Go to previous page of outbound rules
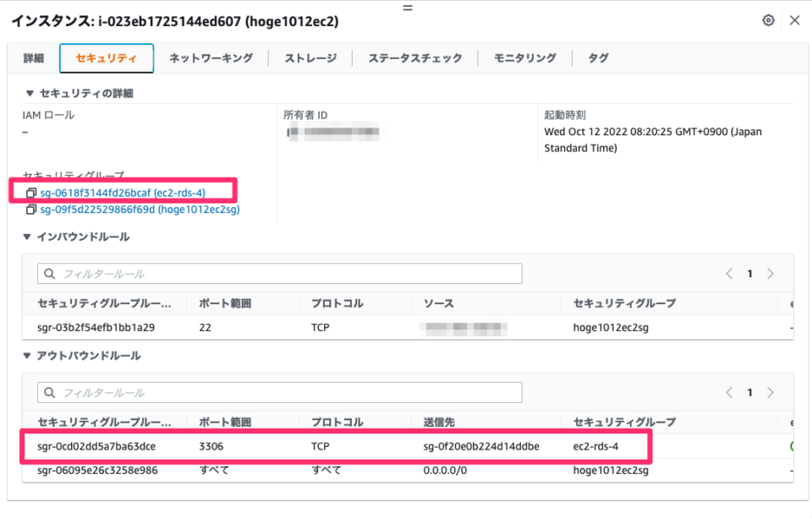 coord(729,393)
